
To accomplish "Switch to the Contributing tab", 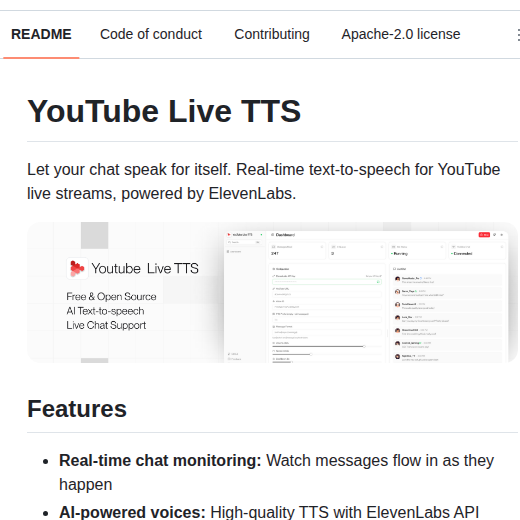I will tap(272, 34).
